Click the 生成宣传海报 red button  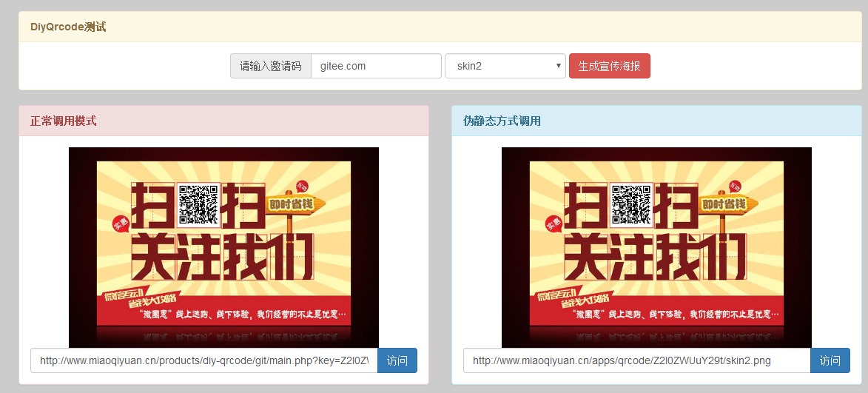point(610,66)
